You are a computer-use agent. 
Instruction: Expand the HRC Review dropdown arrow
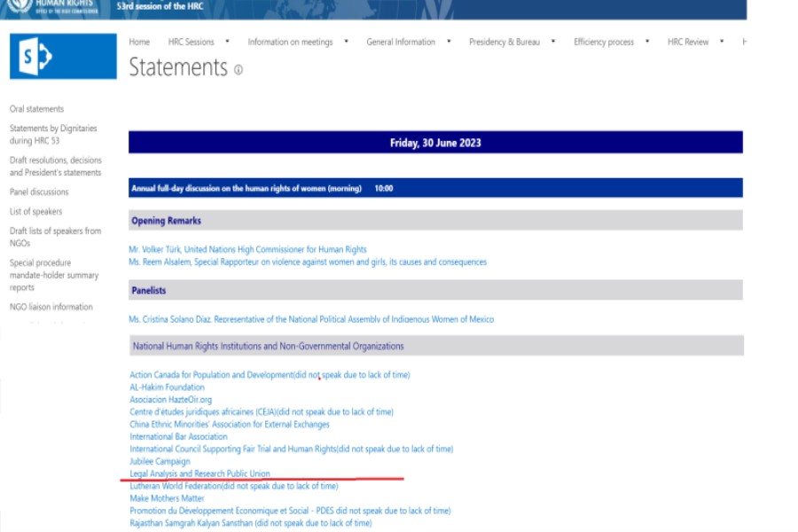click(722, 42)
